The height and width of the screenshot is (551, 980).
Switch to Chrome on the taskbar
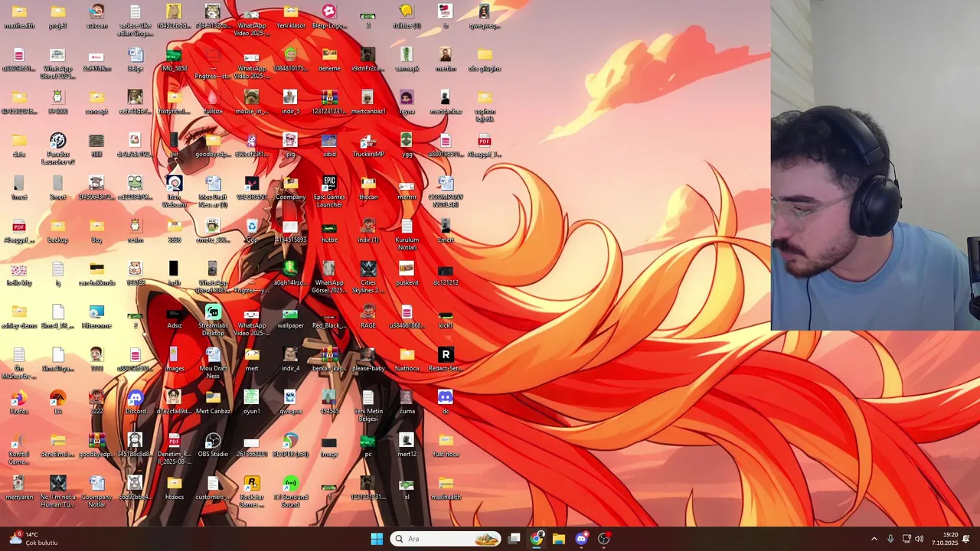point(537,539)
